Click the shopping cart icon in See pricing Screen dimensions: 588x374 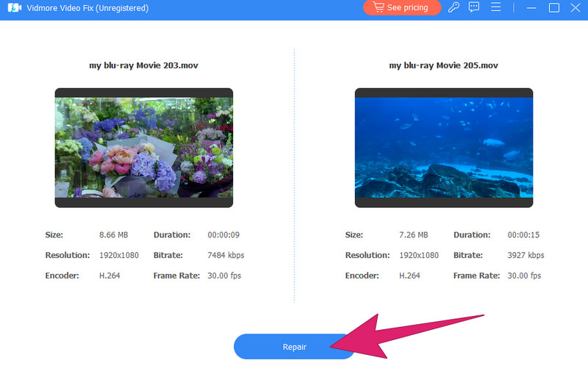click(379, 8)
